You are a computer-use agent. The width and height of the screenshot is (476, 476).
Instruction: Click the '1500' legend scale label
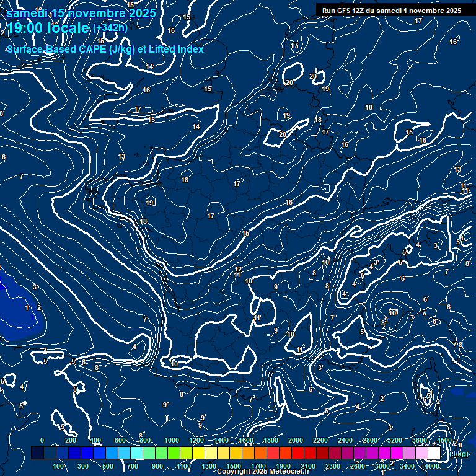click(234, 466)
